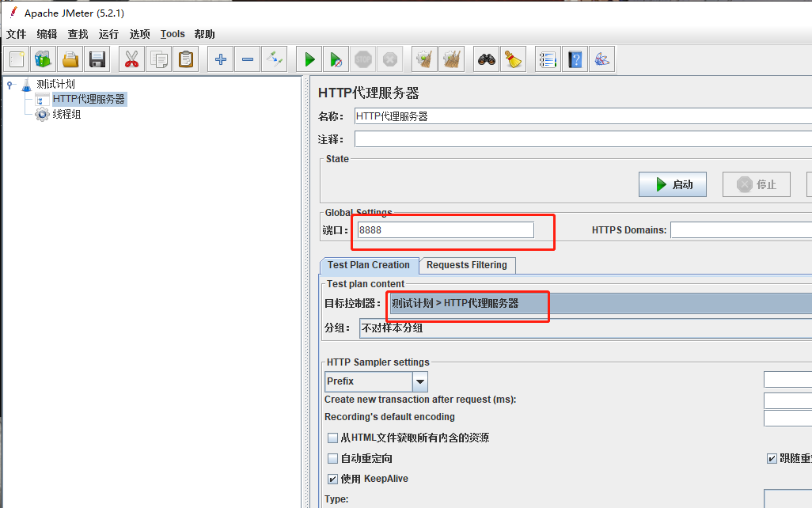Select the 测试计划 root node
Viewport: 812px width, 508px height.
tap(55, 85)
